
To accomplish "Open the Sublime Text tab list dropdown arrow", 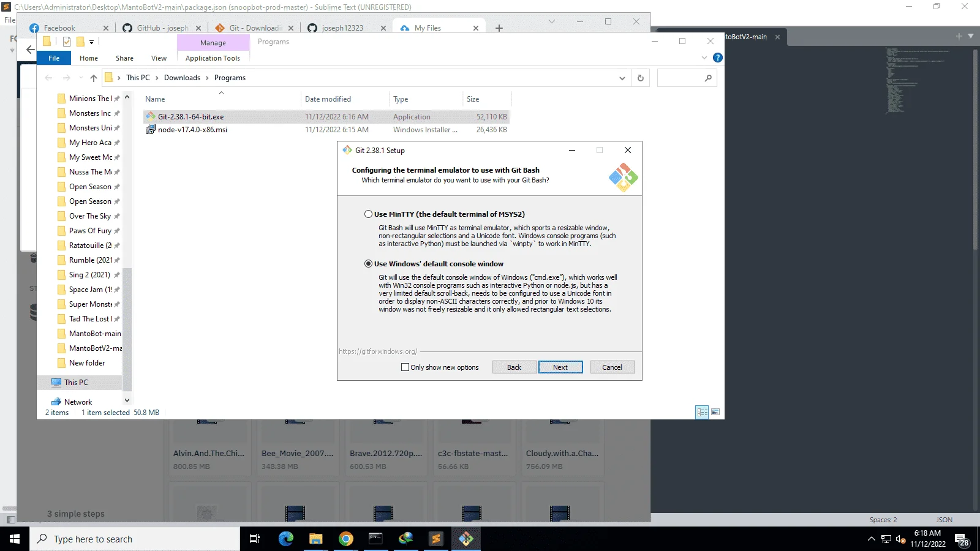I will coord(971,36).
